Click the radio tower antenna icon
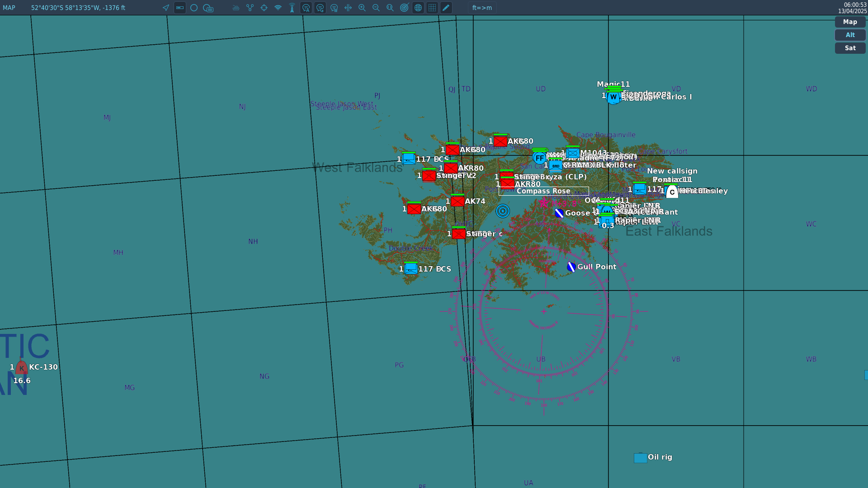The height and width of the screenshot is (488, 868). click(x=292, y=8)
